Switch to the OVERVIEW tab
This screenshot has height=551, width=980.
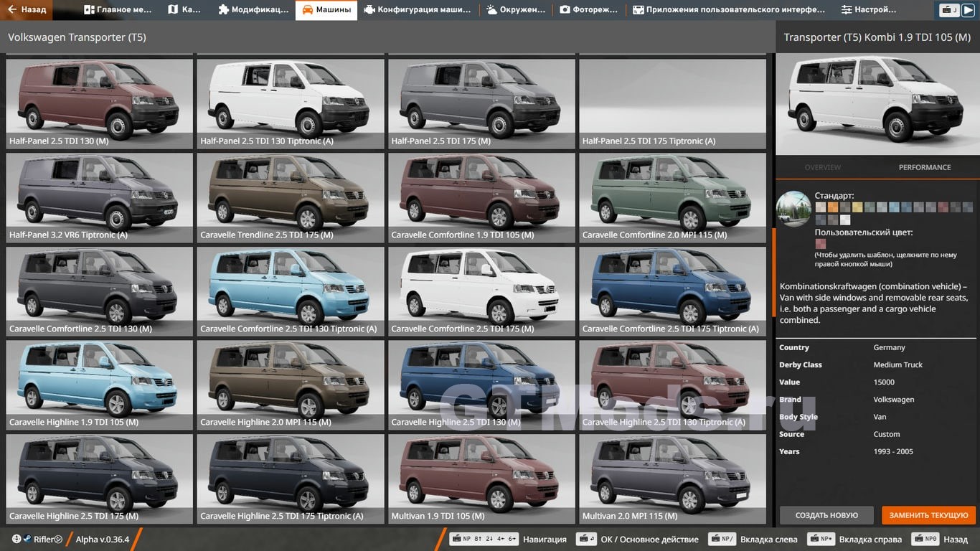[x=822, y=167]
